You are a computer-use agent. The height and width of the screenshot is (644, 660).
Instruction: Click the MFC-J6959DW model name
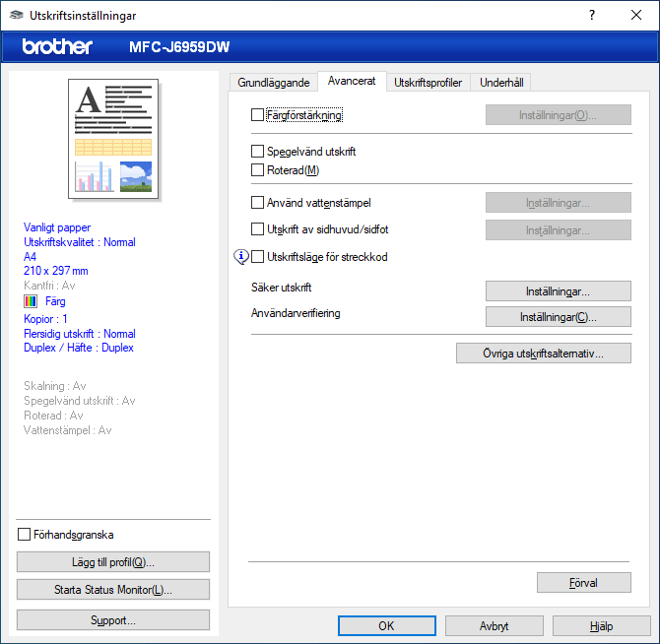tap(179, 46)
